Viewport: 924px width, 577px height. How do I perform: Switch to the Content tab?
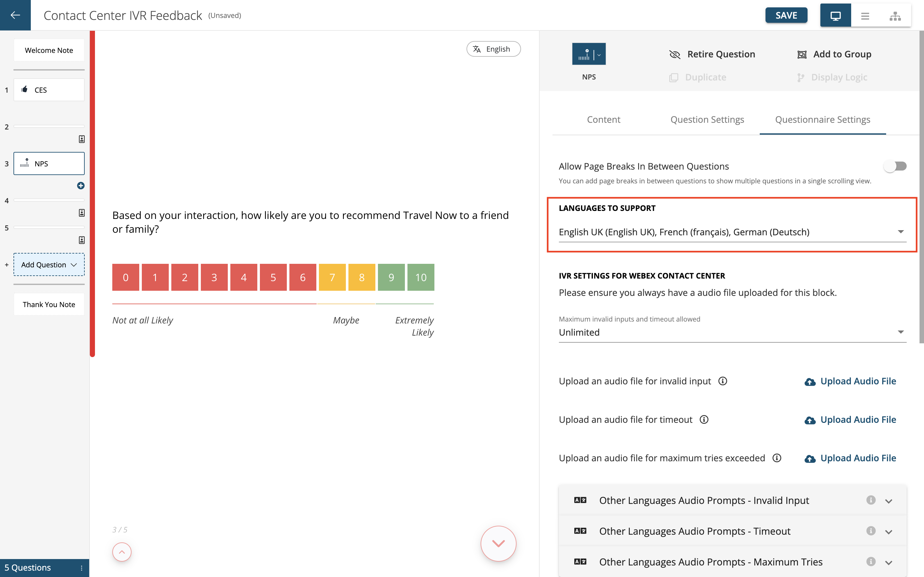click(x=603, y=120)
